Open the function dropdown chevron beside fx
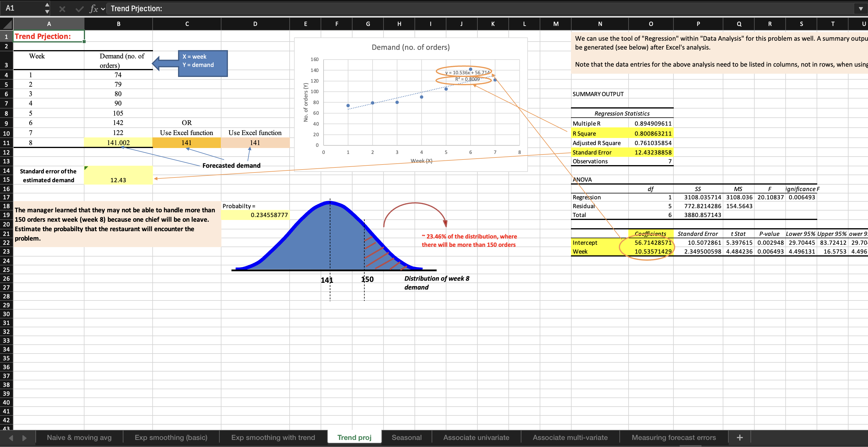Screen dimensions: 868x447 103,9
